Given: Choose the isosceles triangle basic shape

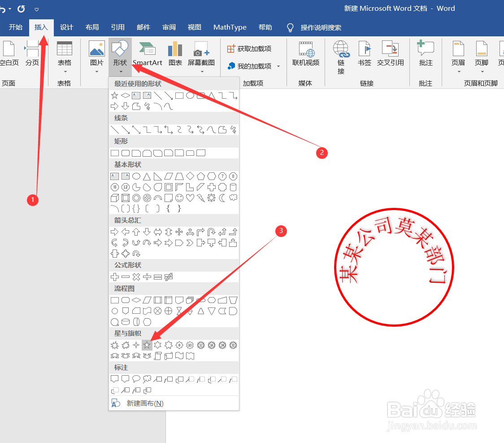Looking at the screenshot, I should (x=147, y=176).
